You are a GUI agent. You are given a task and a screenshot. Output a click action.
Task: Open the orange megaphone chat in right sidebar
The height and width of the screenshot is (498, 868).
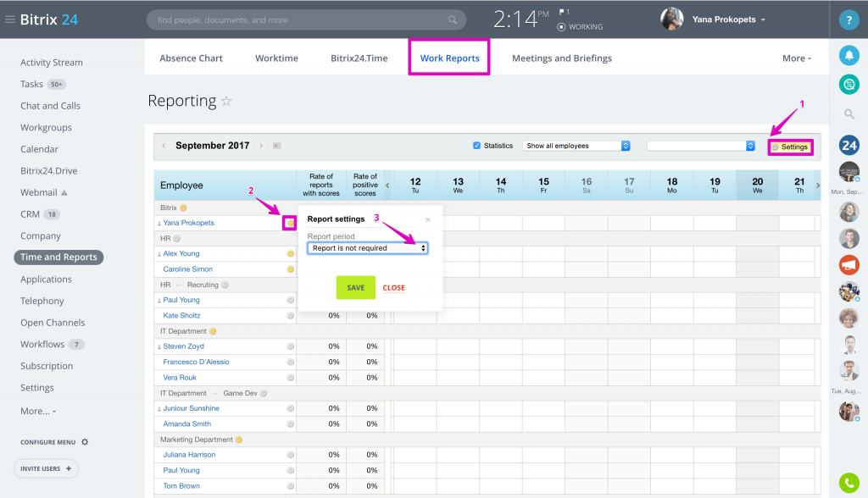tap(849, 264)
